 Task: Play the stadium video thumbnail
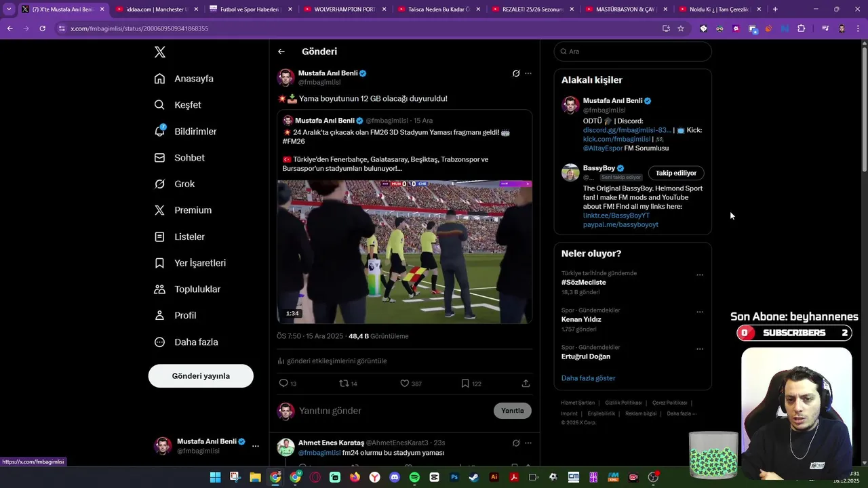[404, 251]
